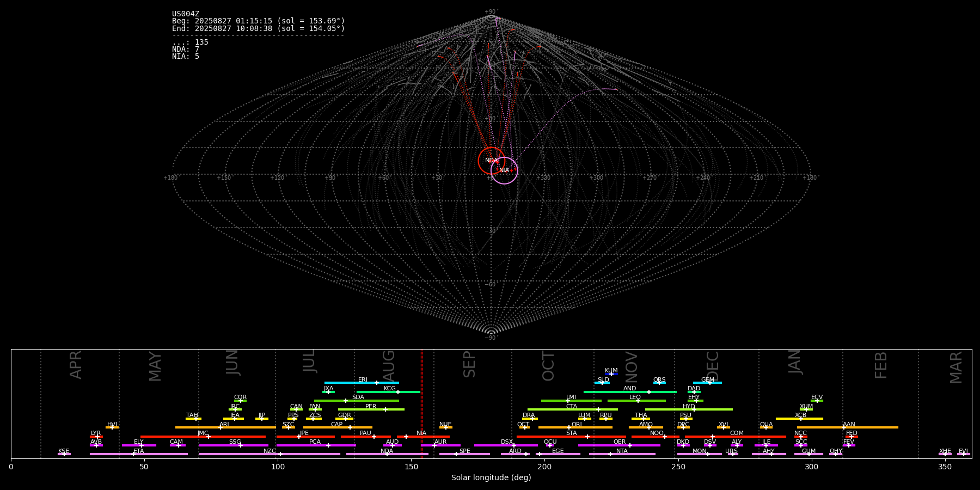The height and width of the screenshot is (490, 980).
Task: Click the SSG purple activity bar
Action: (x=234, y=445)
